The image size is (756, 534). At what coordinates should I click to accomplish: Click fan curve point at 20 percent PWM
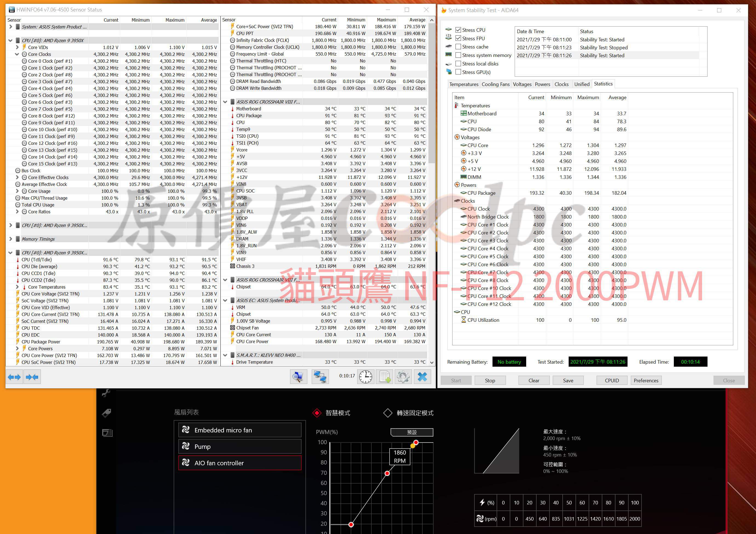click(351, 524)
